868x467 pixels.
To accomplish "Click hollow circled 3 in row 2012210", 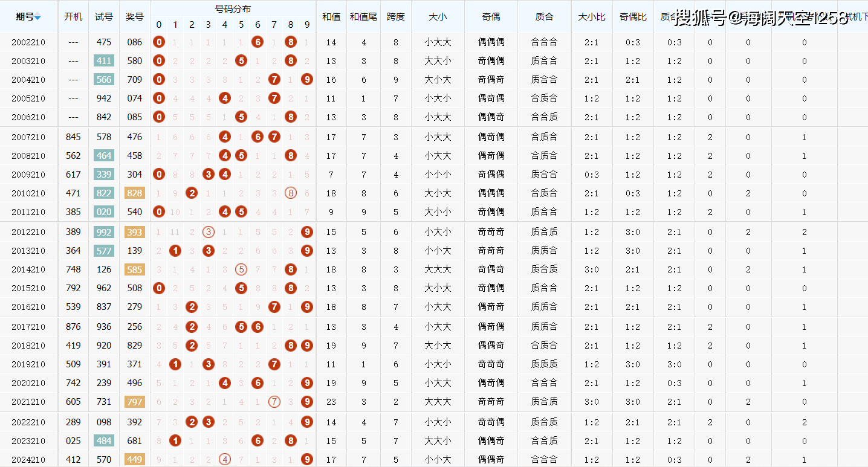I will (x=209, y=232).
